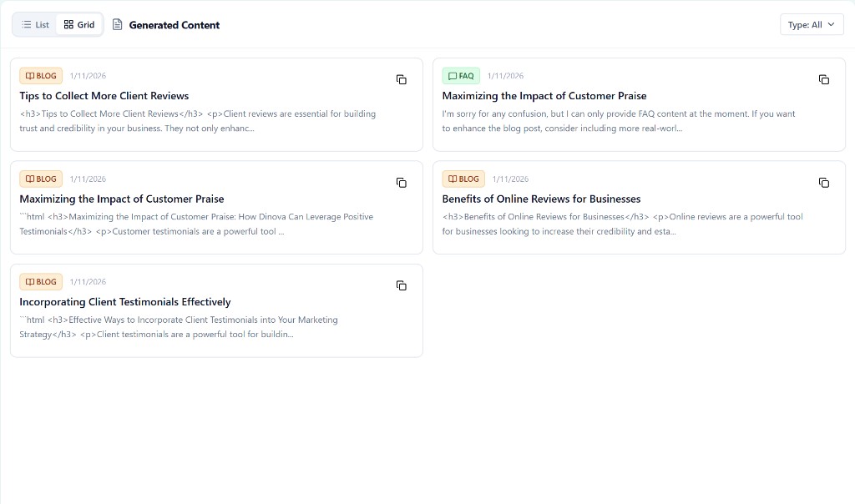Click the snippet starting "I'm sorry for any confusion"
This screenshot has height=504, width=855.
(619, 121)
